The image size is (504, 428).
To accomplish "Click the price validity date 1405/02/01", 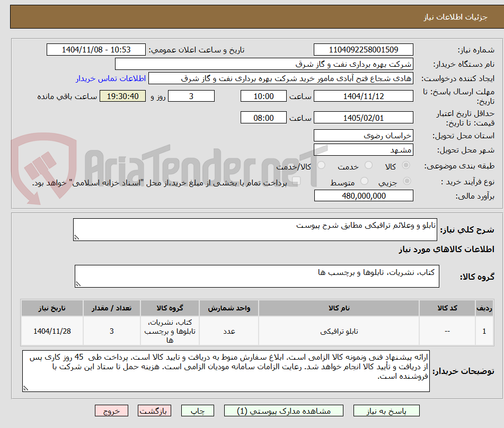I will [x=364, y=118].
